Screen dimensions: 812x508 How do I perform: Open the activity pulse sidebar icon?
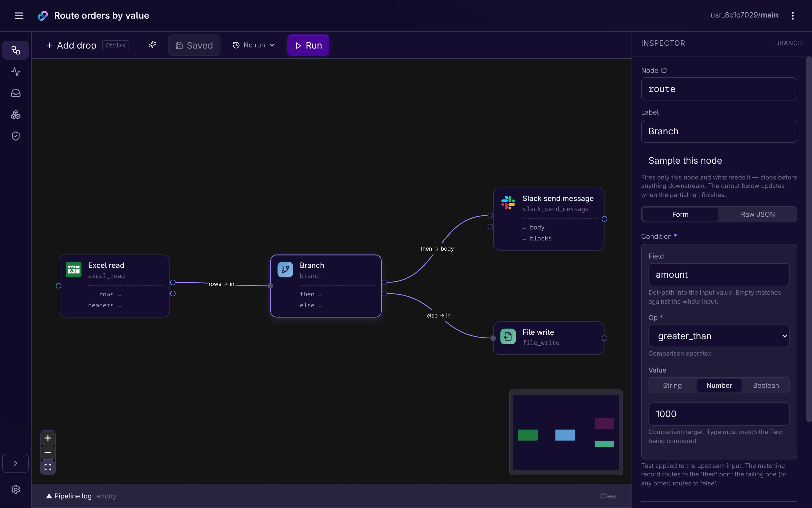[16, 72]
